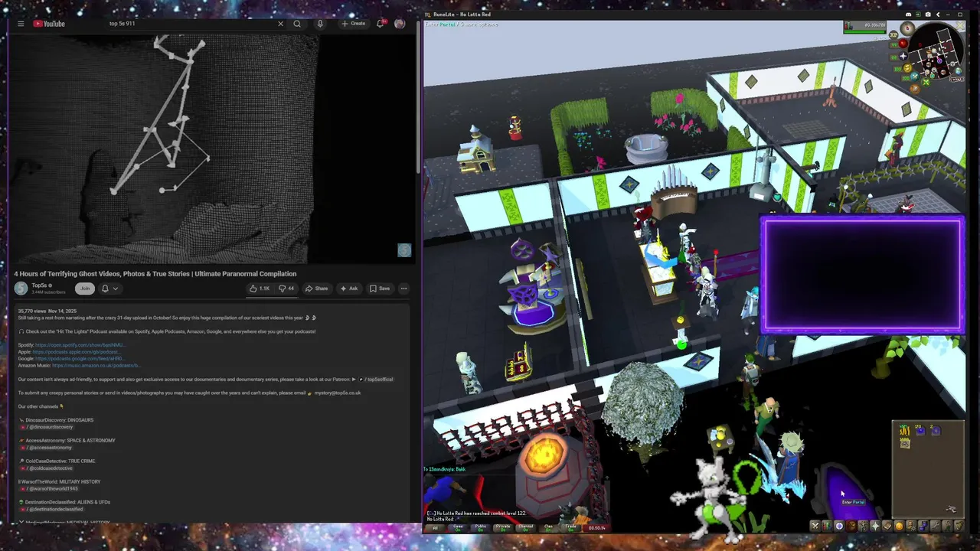Toggle the Private chat filter tab

[503, 528]
